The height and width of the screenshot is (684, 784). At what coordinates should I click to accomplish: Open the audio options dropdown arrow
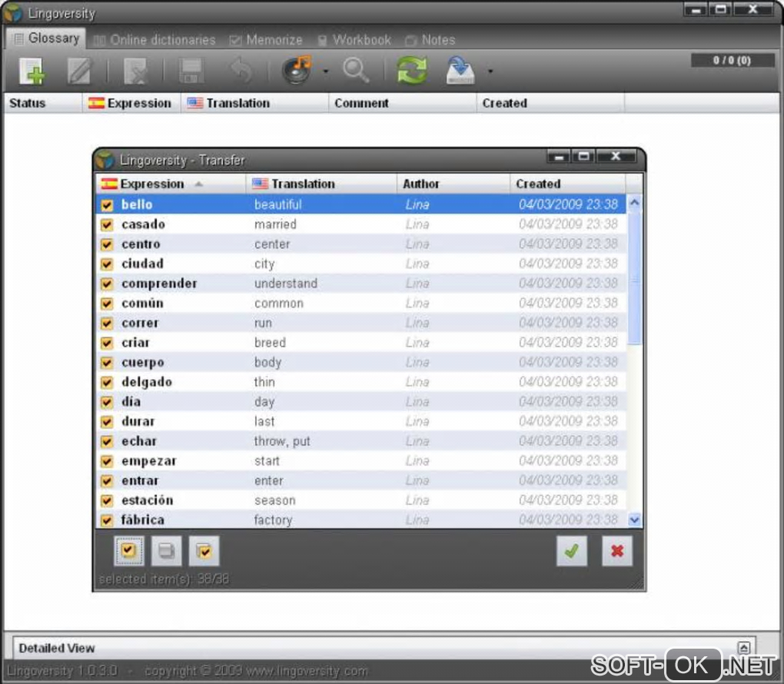click(x=326, y=71)
